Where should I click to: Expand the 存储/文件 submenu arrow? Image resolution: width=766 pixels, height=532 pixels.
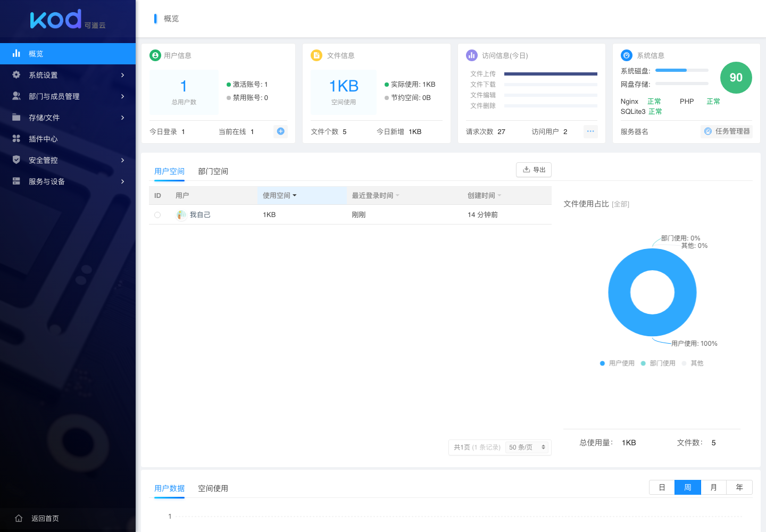[123, 118]
